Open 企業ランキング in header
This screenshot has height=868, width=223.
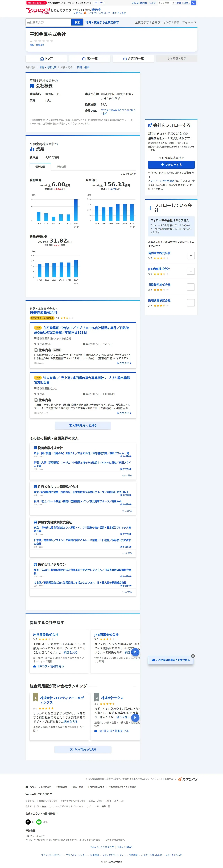point(161,22)
